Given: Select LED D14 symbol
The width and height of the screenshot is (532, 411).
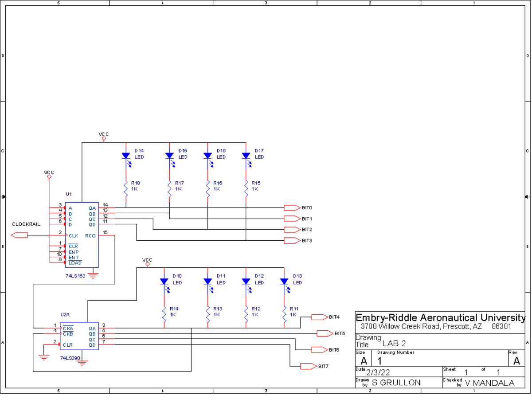Looking at the screenshot, I should pyautogui.click(x=126, y=155).
